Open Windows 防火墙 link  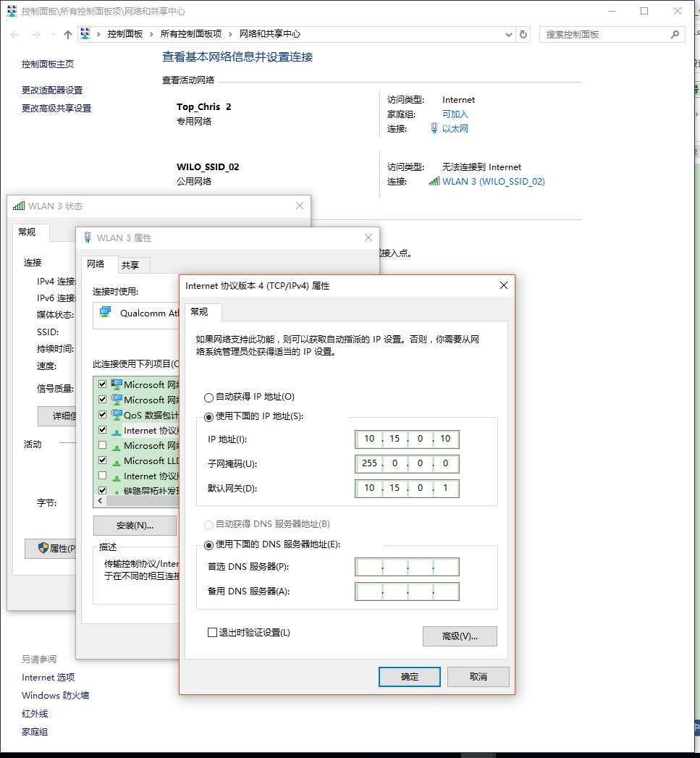pos(56,695)
